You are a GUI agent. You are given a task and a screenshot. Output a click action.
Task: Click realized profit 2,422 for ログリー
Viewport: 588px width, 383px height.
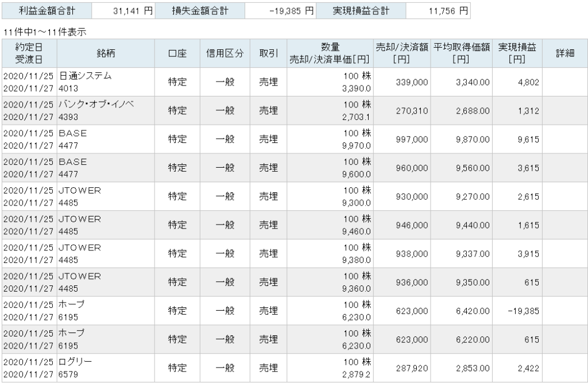[528, 369]
